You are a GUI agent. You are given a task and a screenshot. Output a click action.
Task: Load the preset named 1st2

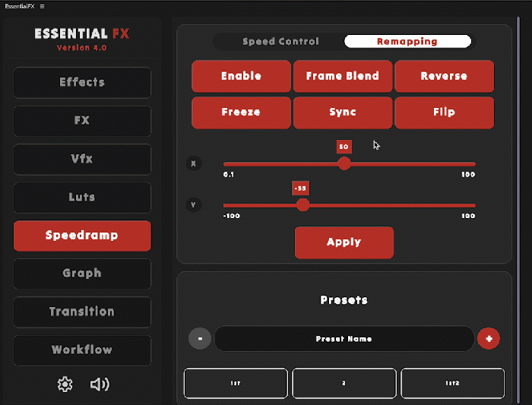tap(452, 384)
